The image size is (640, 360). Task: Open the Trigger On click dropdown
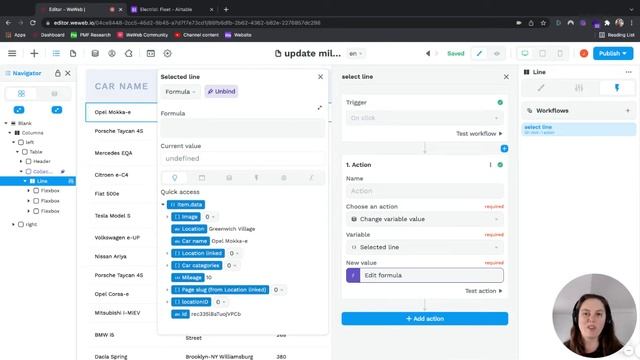coord(424,118)
